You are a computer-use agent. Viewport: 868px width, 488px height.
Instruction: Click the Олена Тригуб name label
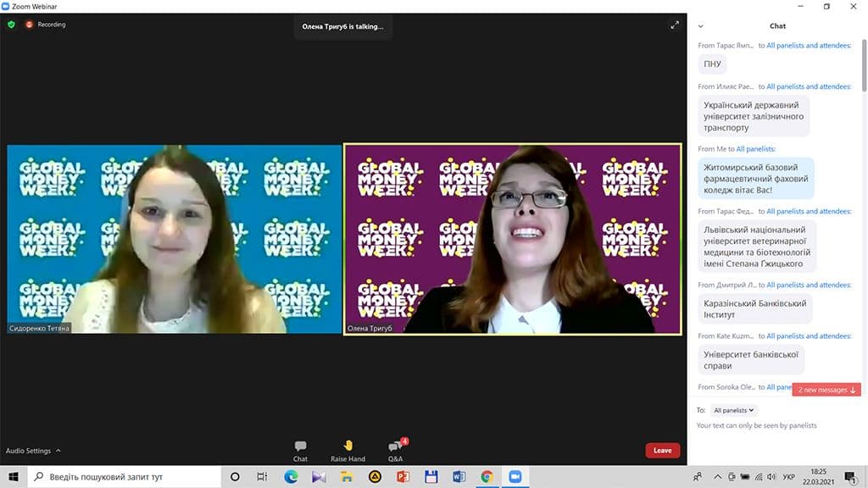click(370, 328)
